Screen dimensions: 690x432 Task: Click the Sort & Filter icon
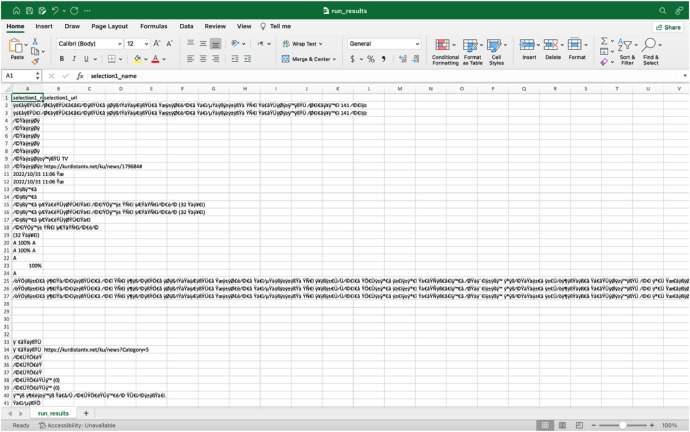(x=627, y=45)
